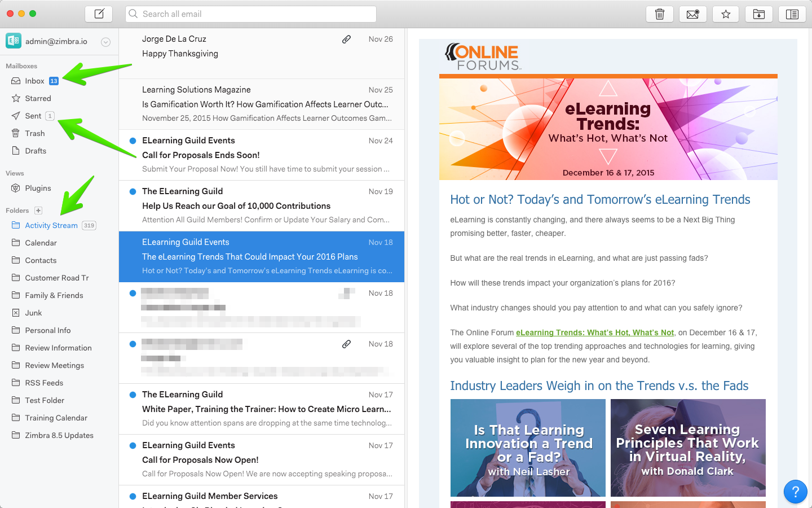
Task: Archive message with folder-download icon
Action: coord(759,14)
